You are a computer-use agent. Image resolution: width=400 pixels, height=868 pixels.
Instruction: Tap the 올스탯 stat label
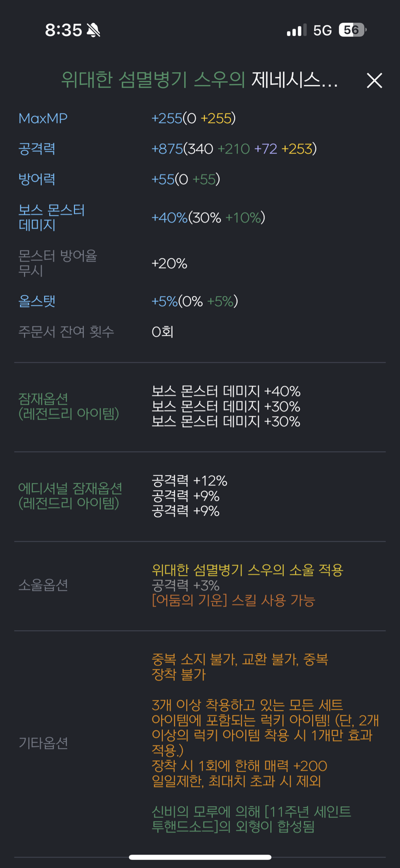pyautogui.click(x=37, y=301)
